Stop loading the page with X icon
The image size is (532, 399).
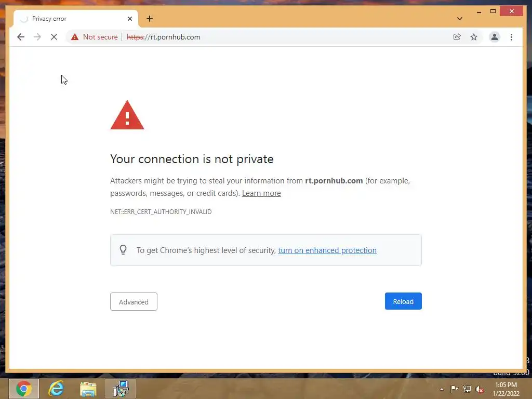point(54,37)
